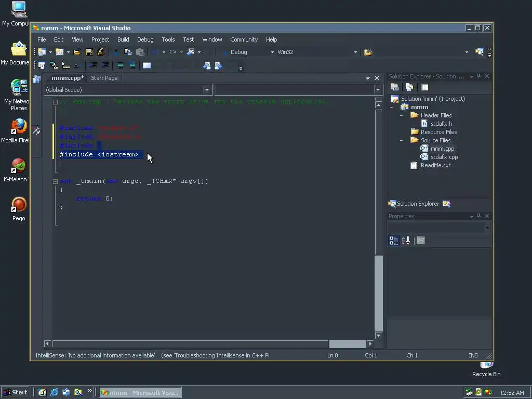Click the Solution Explorer bottom tab
532x399 pixels.
414,204
